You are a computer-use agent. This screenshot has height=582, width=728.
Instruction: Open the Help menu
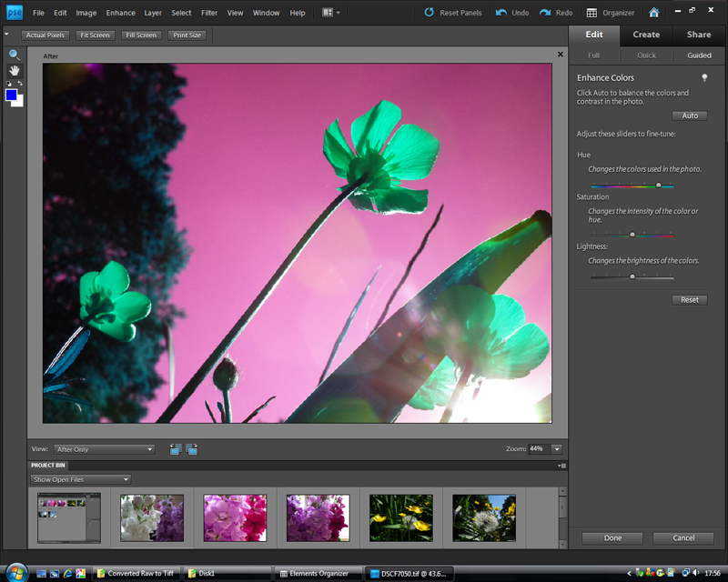[298, 13]
